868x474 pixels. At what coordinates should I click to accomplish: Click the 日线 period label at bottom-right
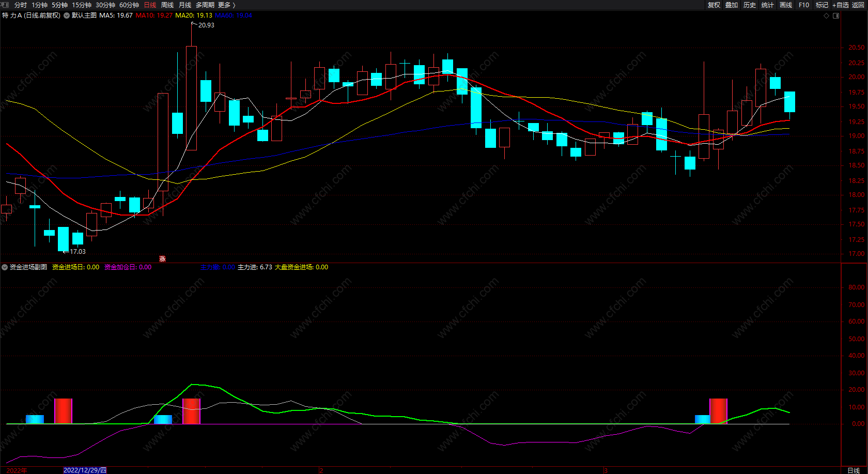(854, 470)
